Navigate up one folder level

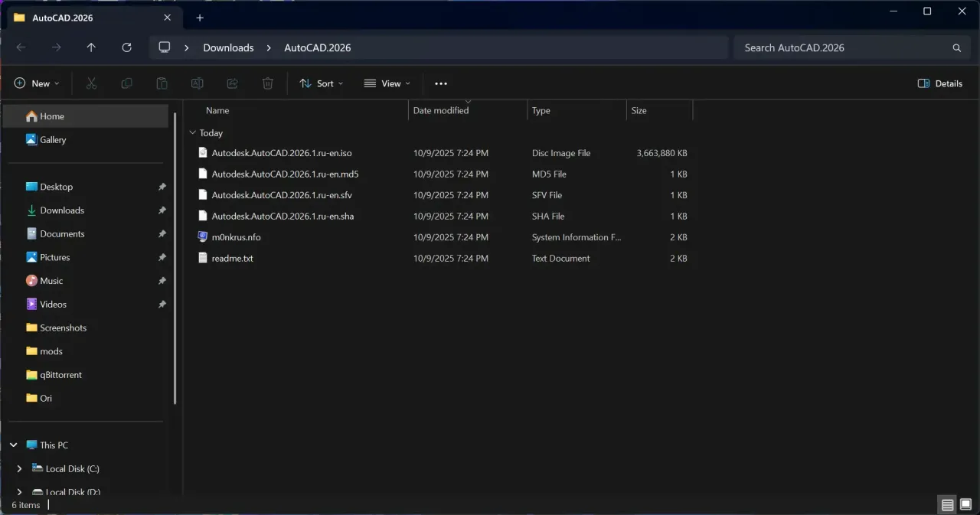91,47
